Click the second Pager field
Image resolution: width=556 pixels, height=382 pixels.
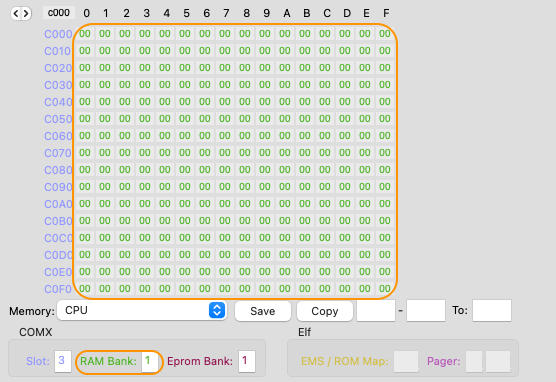click(x=498, y=361)
